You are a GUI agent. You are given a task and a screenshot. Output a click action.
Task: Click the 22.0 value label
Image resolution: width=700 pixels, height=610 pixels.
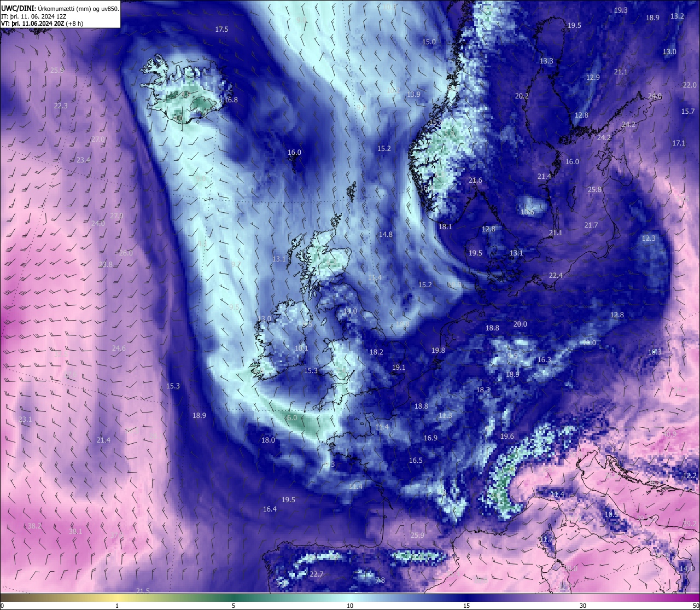[690, 85]
